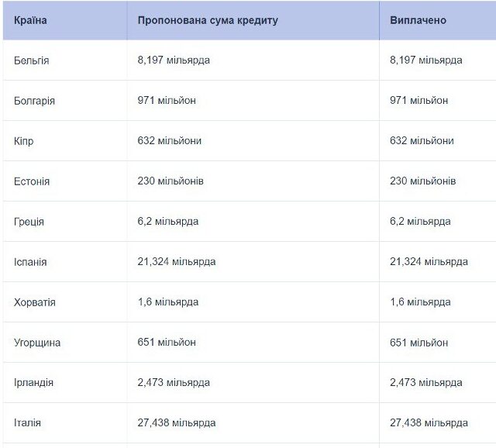The image size is (496, 448).
Task: Select the Ірландія country cell
Action: coord(33,383)
